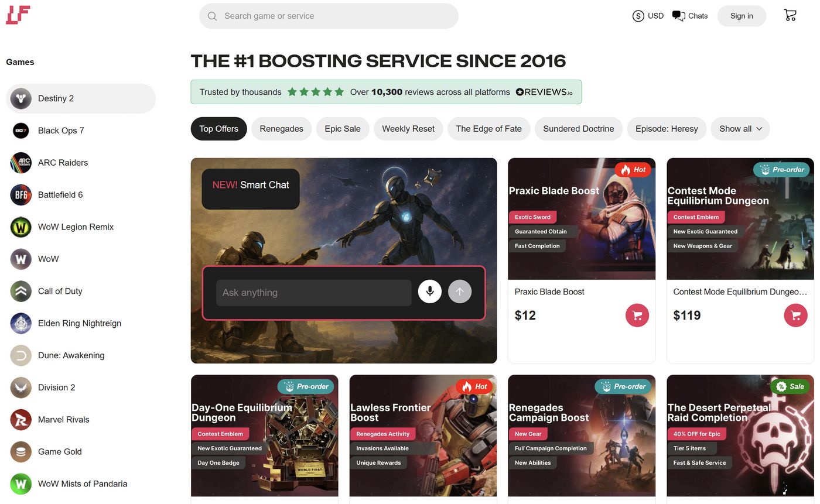Select the Marvel Rivals game icon
This screenshot has height=504, width=820.
[x=20, y=420]
